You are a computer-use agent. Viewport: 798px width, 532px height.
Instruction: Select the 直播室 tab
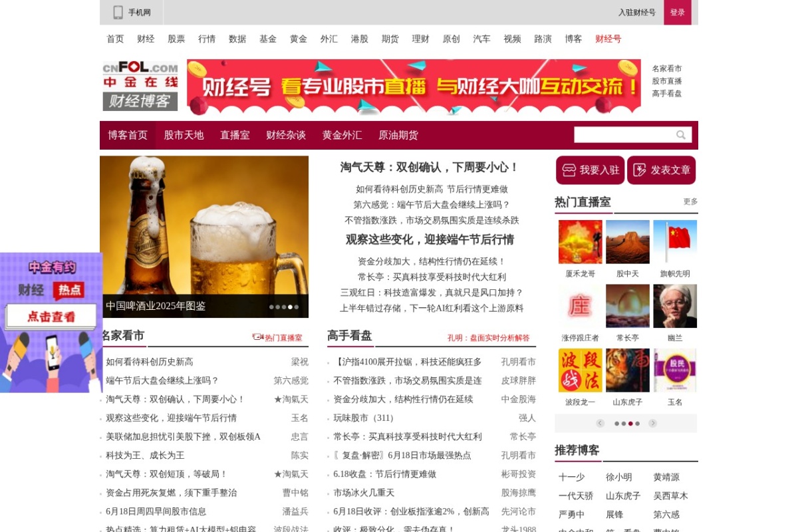point(235,135)
